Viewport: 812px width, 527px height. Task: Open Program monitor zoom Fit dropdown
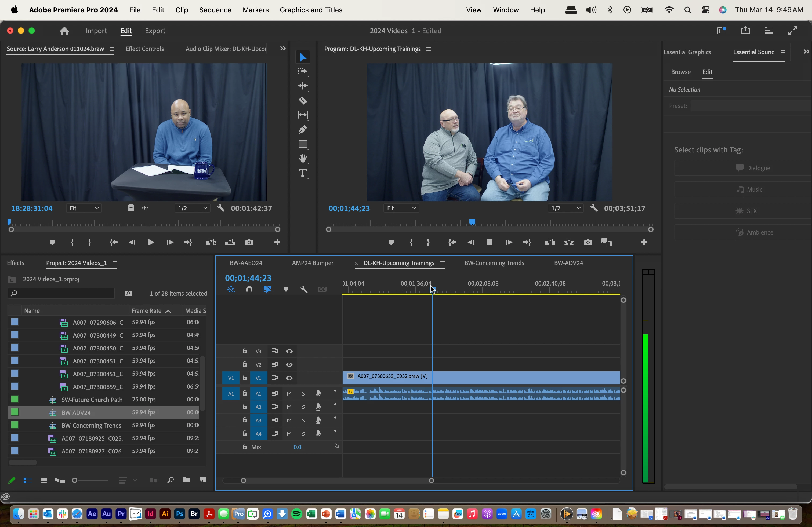click(x=401, y=208)
